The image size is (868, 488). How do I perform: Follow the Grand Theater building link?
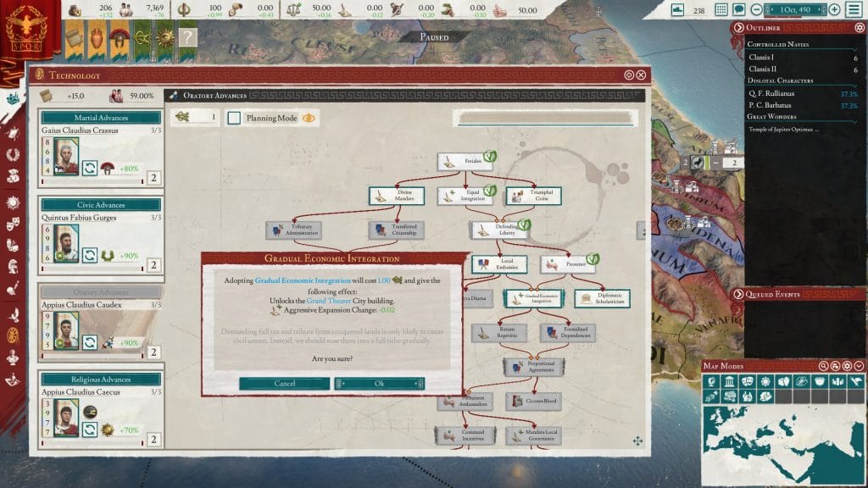point(329,301)
